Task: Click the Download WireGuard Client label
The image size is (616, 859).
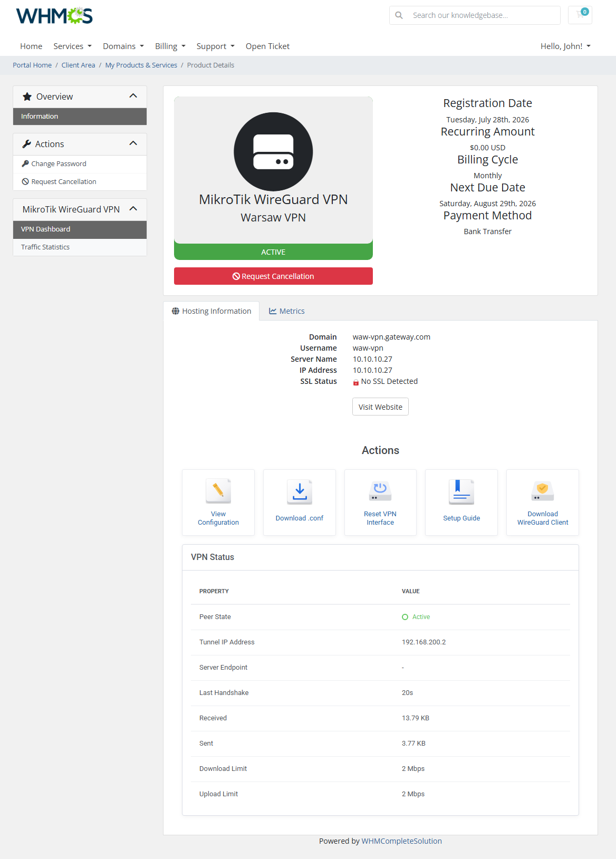Action: (543, 518)
